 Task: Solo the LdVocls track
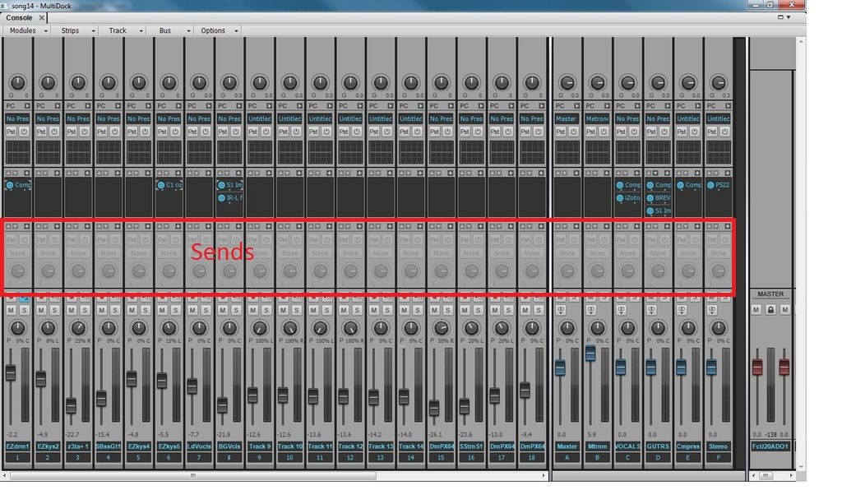point(206,310)
